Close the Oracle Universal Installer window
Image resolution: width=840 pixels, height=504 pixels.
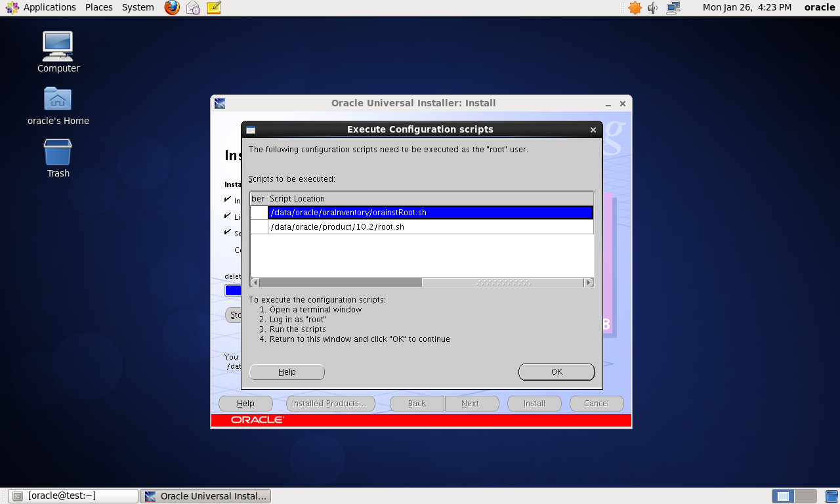click(623, 104)
